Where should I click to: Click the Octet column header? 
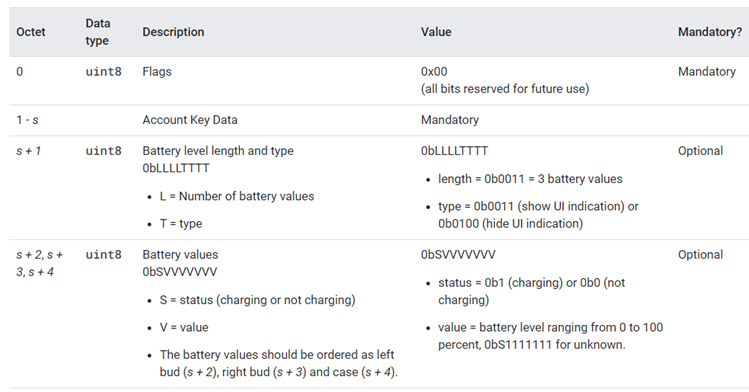tap(31, 32)
